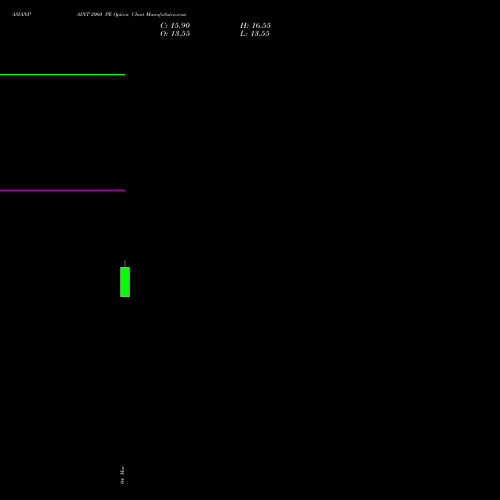Click the magenta horizontal line
Image resolution: width=500 pixels, height=500 pixels.
click(x=62, y=190)
